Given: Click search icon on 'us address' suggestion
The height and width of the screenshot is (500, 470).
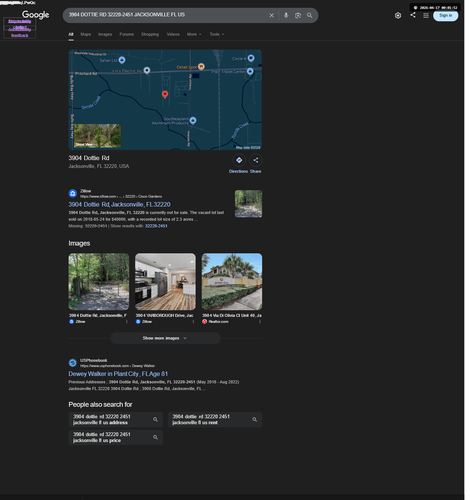Looking at the screenshot, I should (x=155, y=419).
